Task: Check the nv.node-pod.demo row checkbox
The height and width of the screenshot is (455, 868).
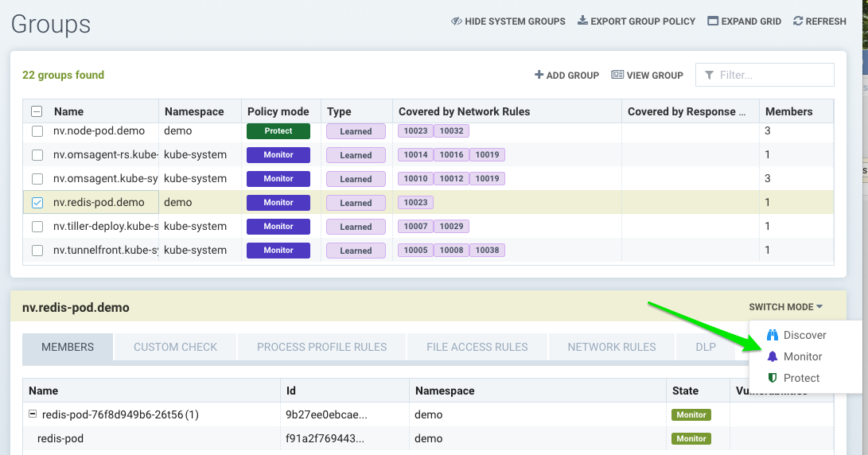Action: click(x=37, y=131)
